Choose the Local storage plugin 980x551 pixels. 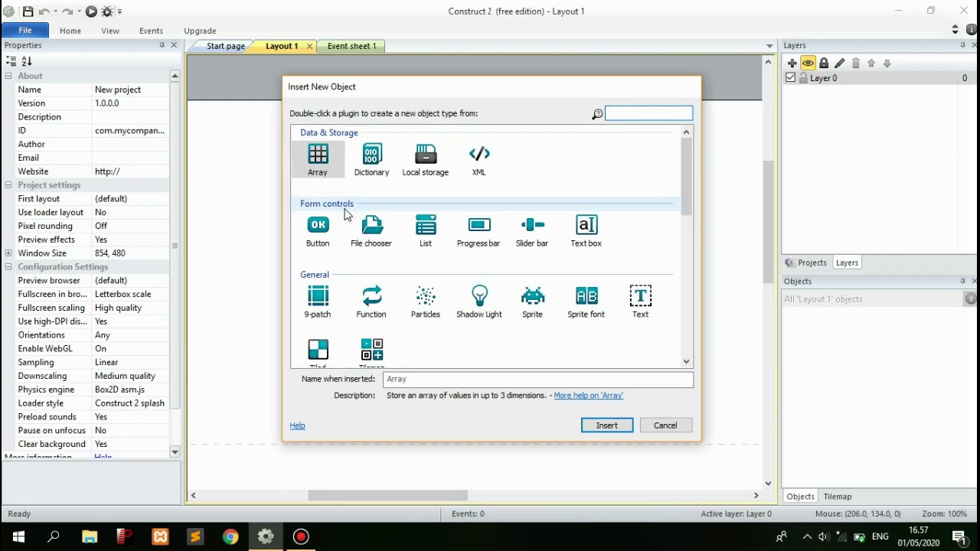coord(426,160)
